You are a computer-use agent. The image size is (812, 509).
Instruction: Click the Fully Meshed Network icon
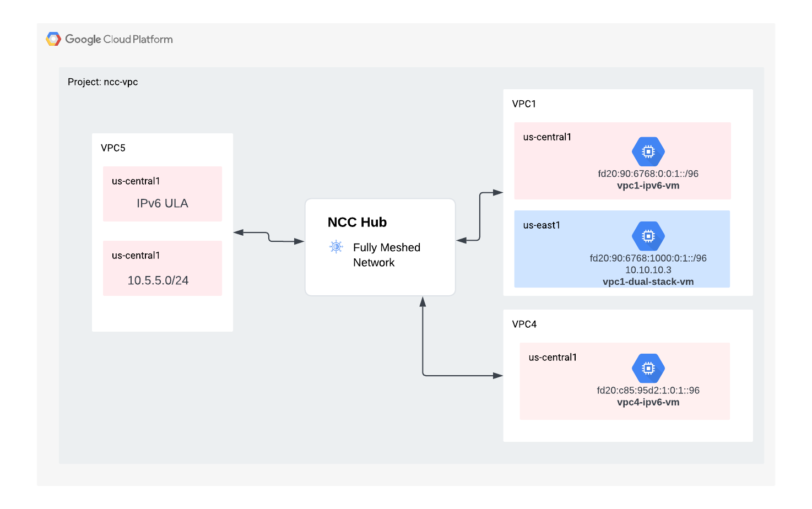coord(336,247)
